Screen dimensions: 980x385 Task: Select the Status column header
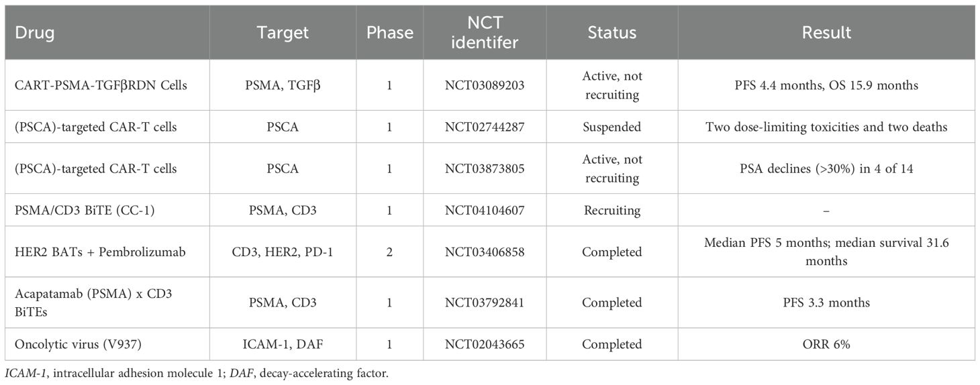(x=611, y=32)
